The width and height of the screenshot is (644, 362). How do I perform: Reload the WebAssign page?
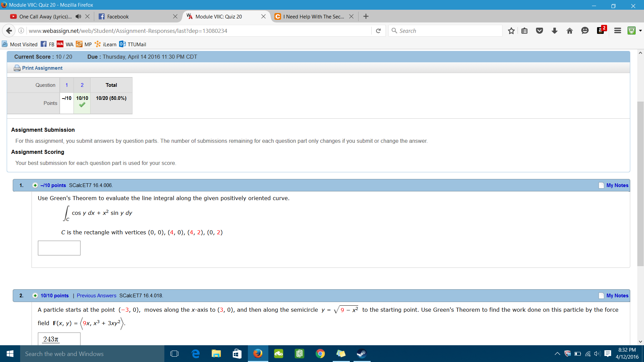coord(378,31)
